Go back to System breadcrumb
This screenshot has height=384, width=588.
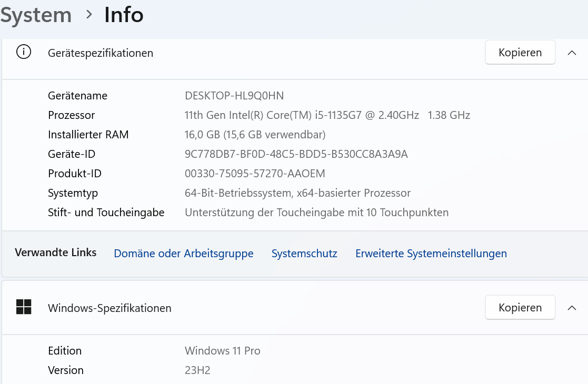[36, 15]
